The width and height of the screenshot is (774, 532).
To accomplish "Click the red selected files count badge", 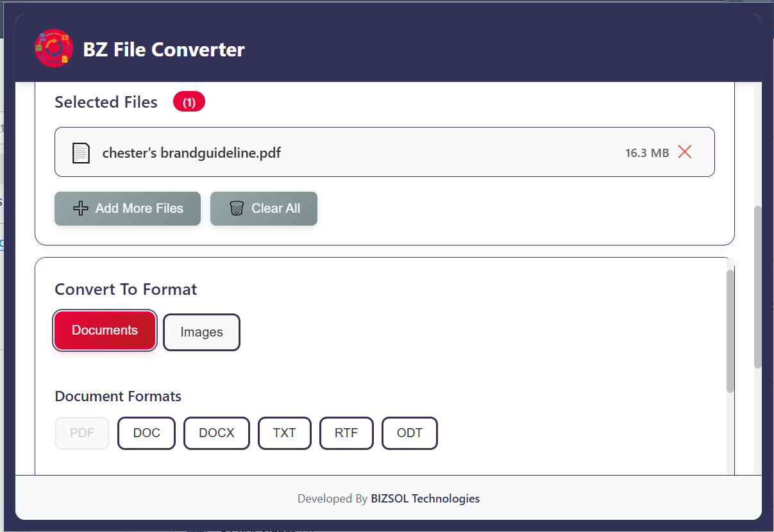I will pos(189,103).
